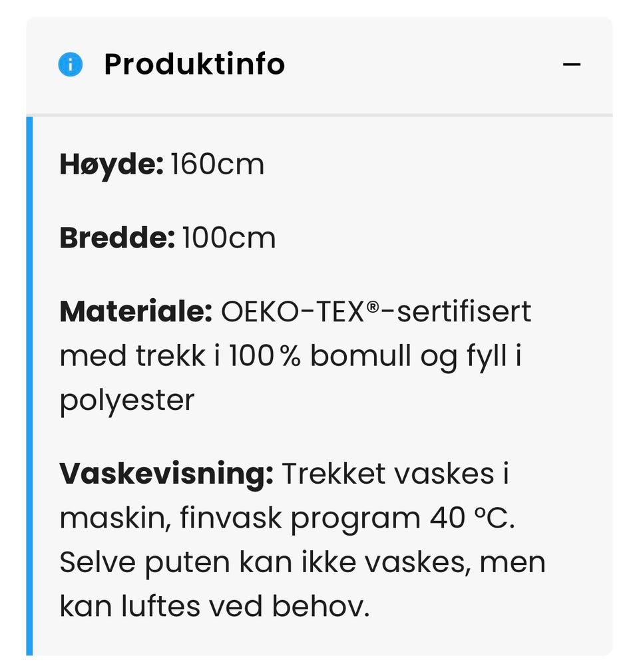Click the blue vertical accent bar
This screenshot has height=672, width=639.
click(29, 386)
